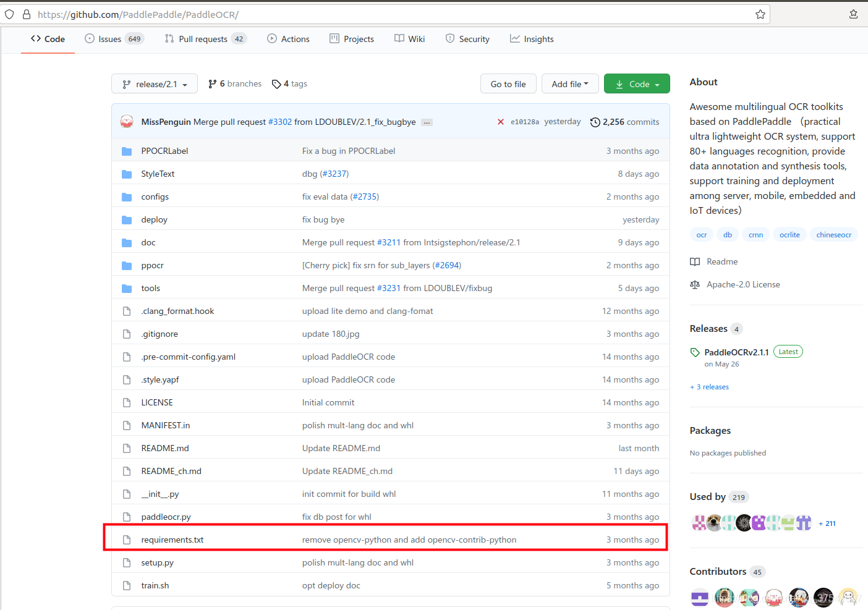
Task: Click the address bar URL field
Action: click(385, 14)
